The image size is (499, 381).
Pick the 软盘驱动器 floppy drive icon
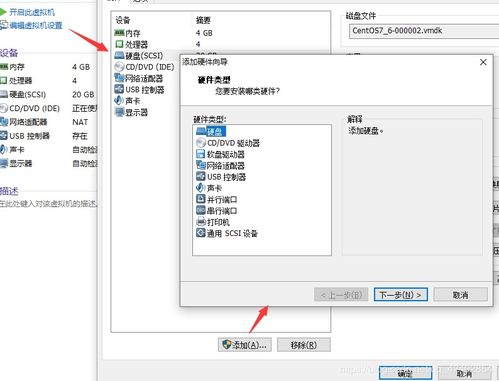point(201,154)
